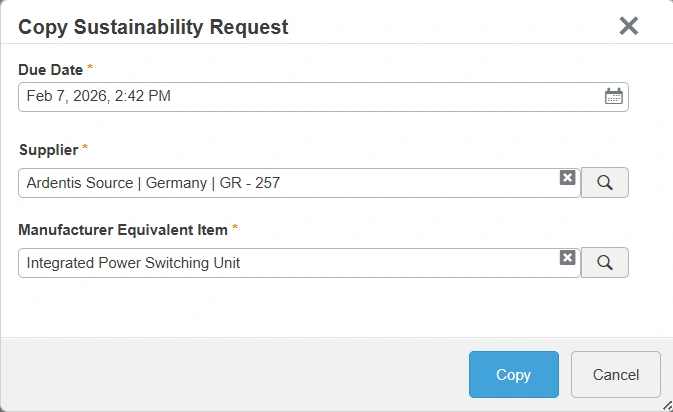The width and height of the screenshot is (673, 412).
Task: Click the Manufacturer Equivalent Item label
Action: coord(123,230)
